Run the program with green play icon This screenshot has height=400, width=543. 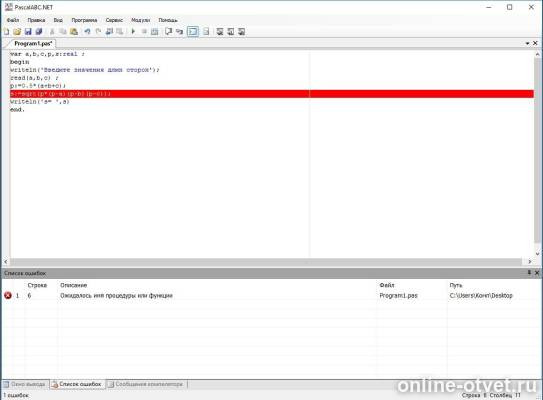(x=133, y=32)
